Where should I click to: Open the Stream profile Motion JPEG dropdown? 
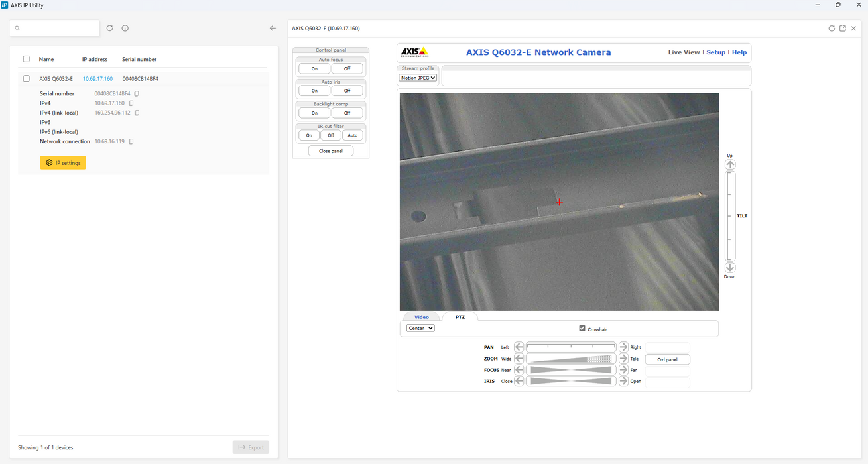point(418,78)
